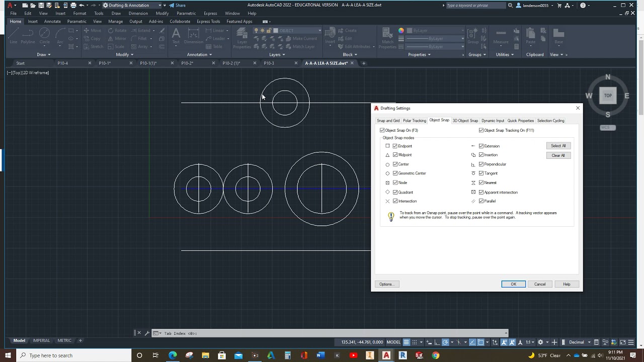Click the Insert block icon
The width and height of the screenshot is (644, 362).
click(330, 36)
